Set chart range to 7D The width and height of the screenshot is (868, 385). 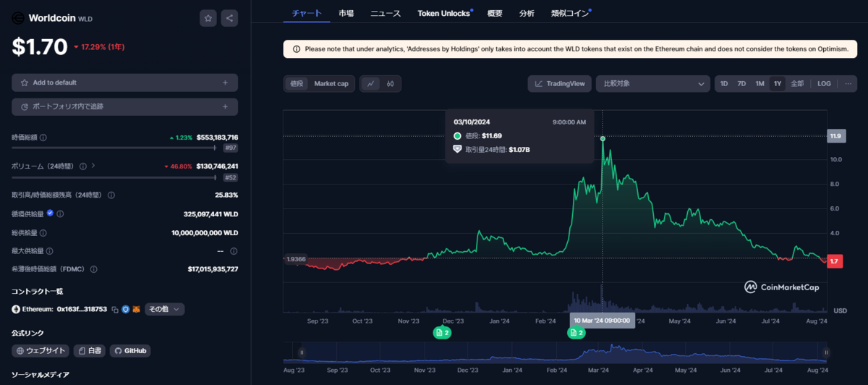pos(741,83)
